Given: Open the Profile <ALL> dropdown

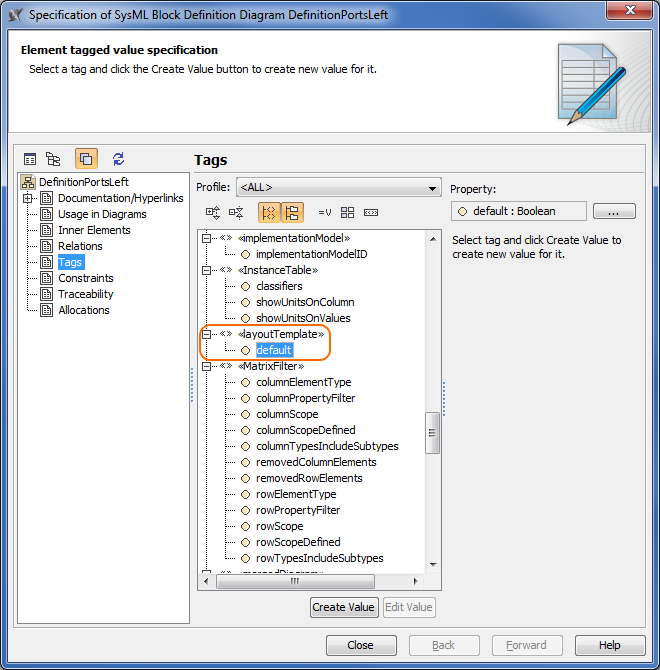Looking at the screenshot, I should [x=338, y=188].
